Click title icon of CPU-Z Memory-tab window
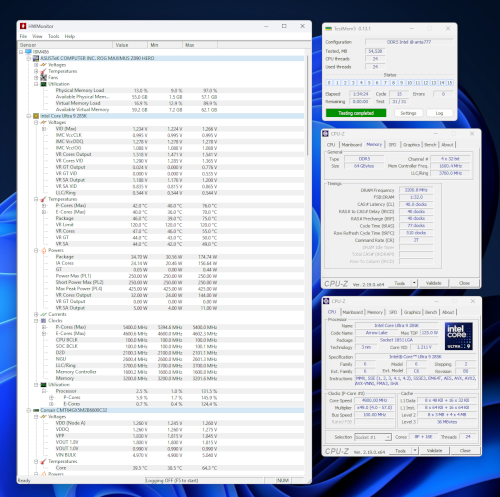 (x=326, y=134)
